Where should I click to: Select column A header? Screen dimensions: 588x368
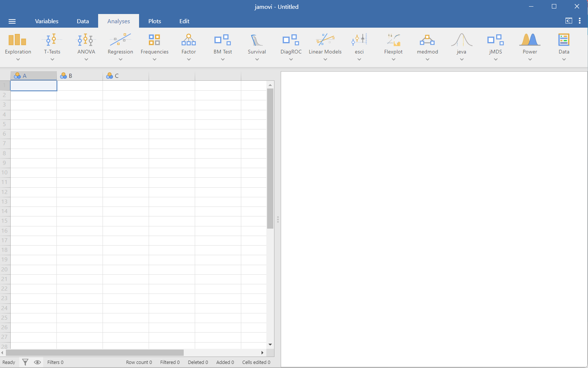34,76
